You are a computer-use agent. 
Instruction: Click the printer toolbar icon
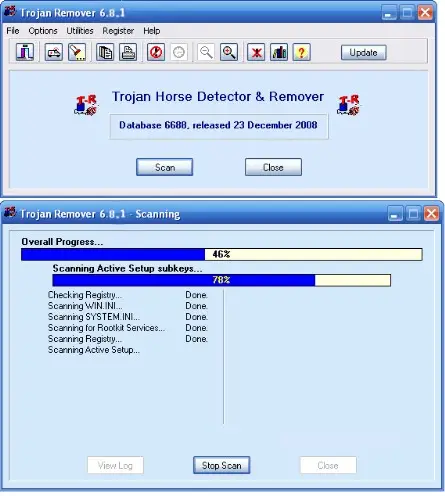click(x=128, y=52)
